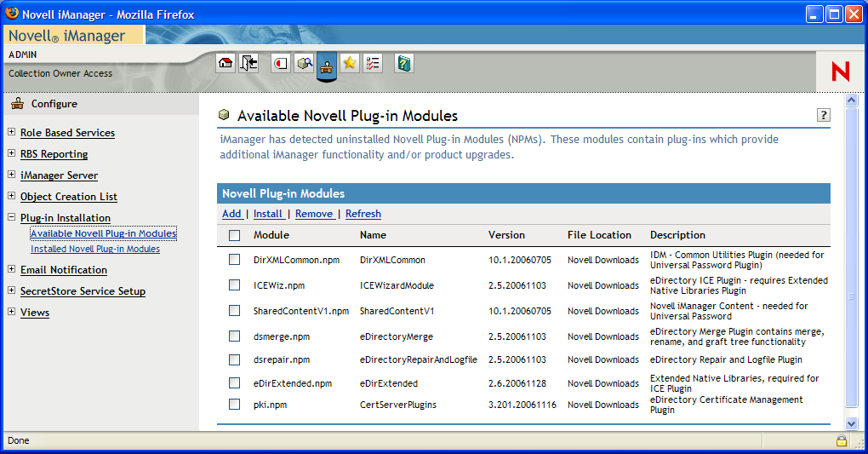868x454 pixels.
Task: Collapse Plug-in Installation minus box
Action: point(11,216)
